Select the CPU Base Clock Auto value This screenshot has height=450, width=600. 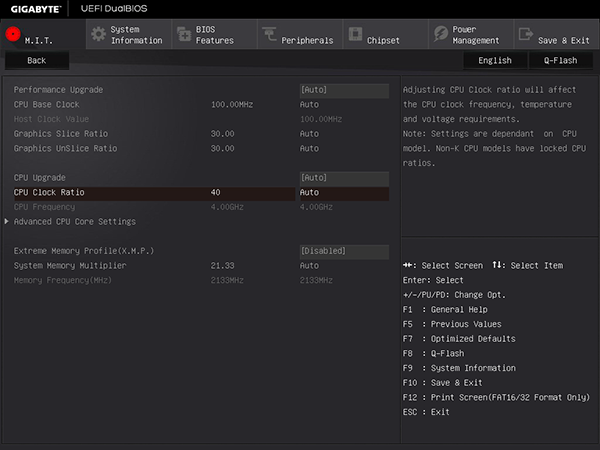pyautogui.click(x=310, y=104)
